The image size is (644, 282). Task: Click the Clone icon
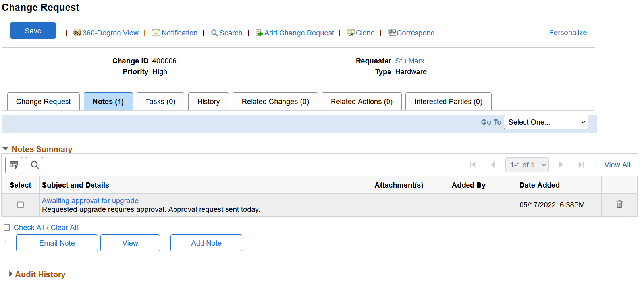click(x=351, y=33)
